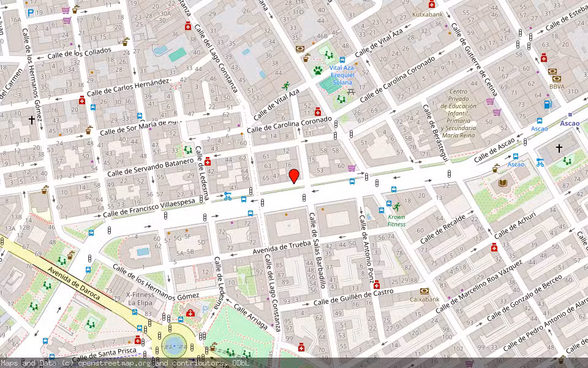Image resolution: width=588 pixels, height=368 pixels.
Task: Click the openstreetmap.org attribution text
Action: [x=114, y=363]
